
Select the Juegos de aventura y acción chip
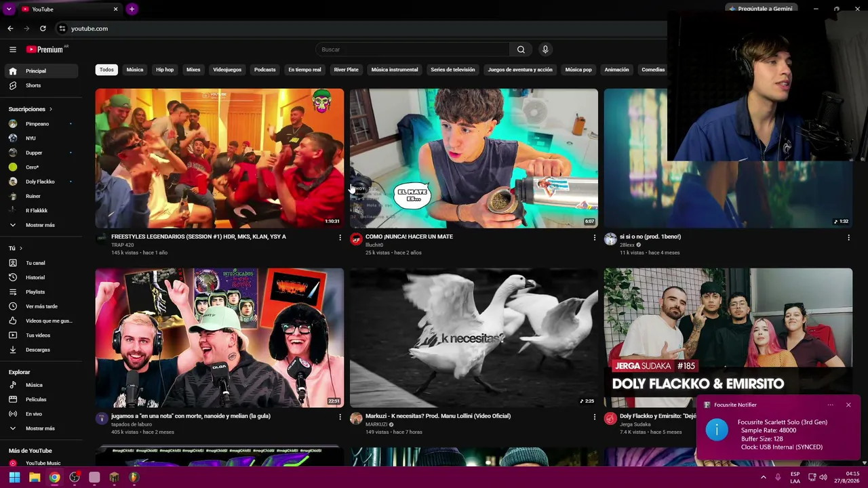click(520, 70)
